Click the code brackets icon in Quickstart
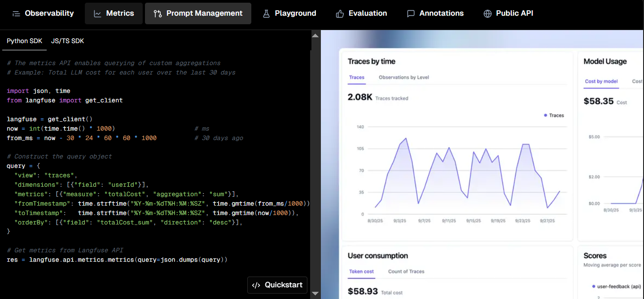Image resolution: width=644 pixels, height=299 pixels. coord(256,285)
